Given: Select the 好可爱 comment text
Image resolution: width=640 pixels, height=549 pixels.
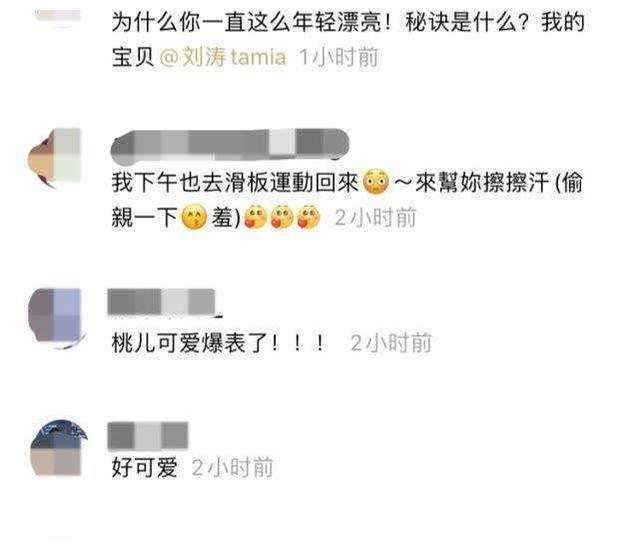Looking at the screenshot, I should point(144,467).
